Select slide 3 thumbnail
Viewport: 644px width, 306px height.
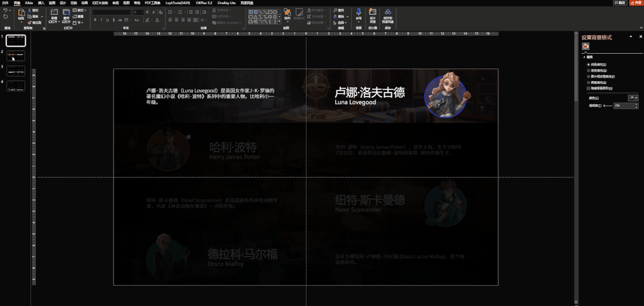click(16, 71)
